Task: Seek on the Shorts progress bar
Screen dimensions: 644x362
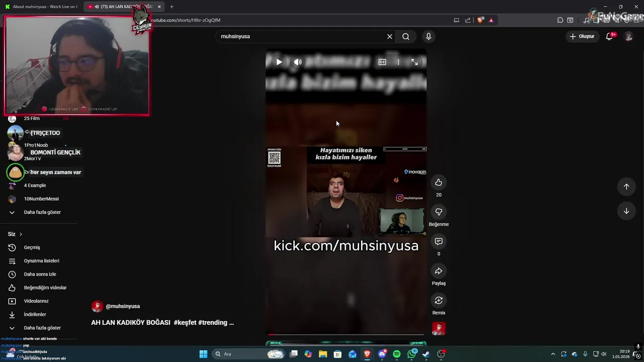Action: tap(346, 334)
